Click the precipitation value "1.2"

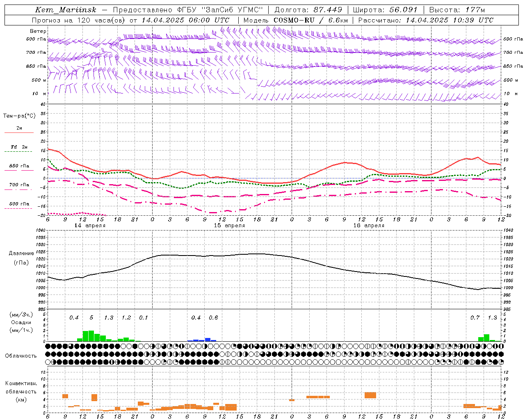(126, 318)
